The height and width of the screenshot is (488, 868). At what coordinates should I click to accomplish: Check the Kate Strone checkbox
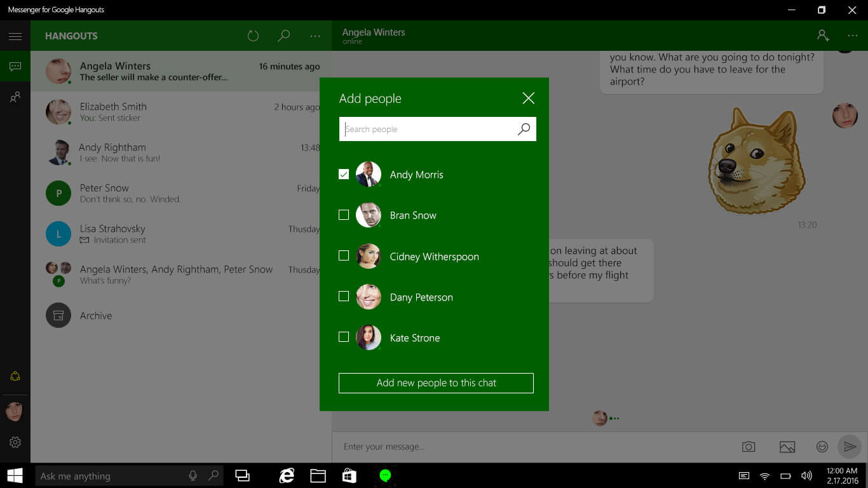pos(344,337)
